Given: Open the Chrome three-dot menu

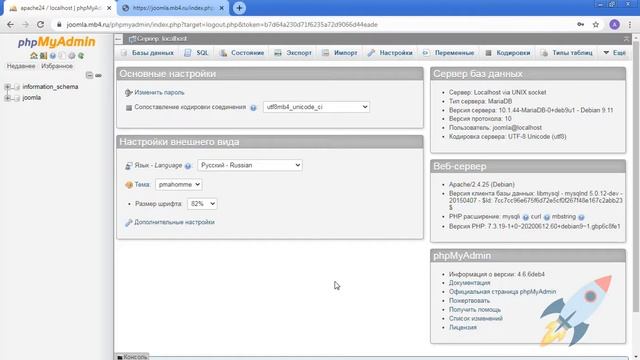Looking at the screenshot, I should (x=630, y=24).
